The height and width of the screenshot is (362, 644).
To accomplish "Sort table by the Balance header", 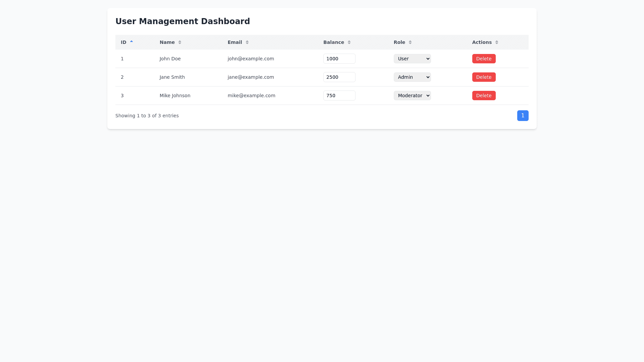I will pos(333,42).
